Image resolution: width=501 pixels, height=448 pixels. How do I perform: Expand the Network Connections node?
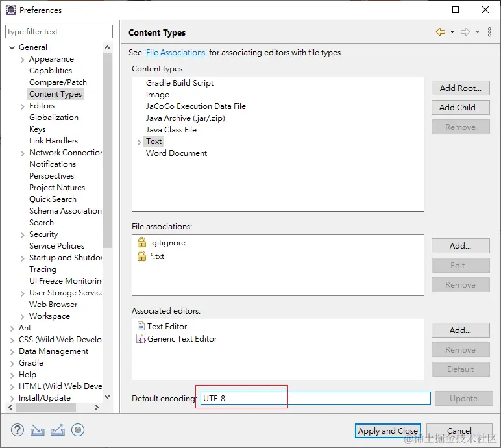(x=22, y=153)
